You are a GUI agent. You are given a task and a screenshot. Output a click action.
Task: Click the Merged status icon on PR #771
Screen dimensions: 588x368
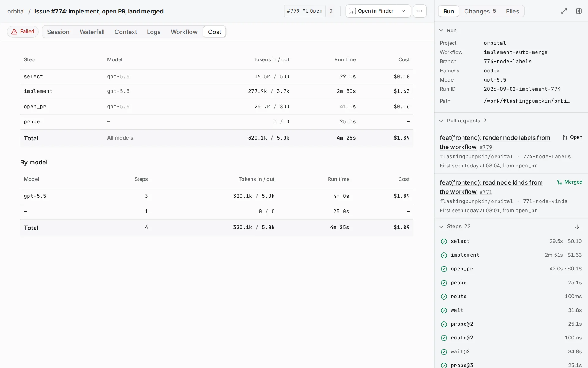[x=560, y=182]
